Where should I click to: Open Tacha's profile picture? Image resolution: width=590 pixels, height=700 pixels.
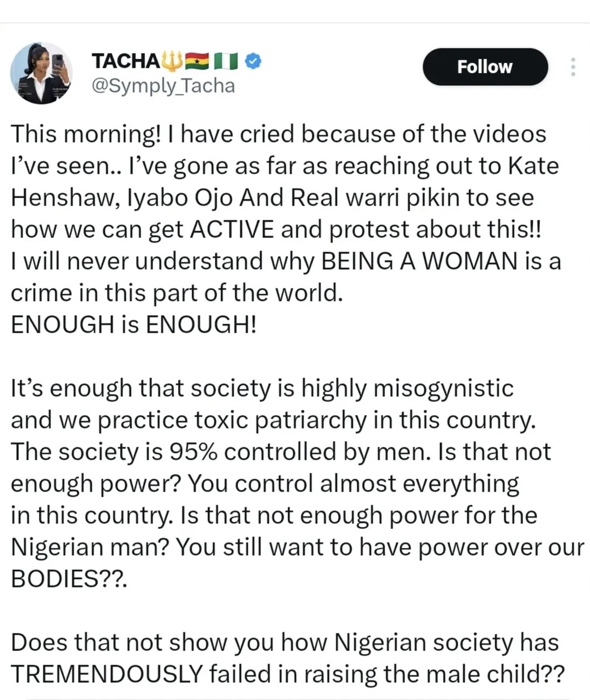42,72
